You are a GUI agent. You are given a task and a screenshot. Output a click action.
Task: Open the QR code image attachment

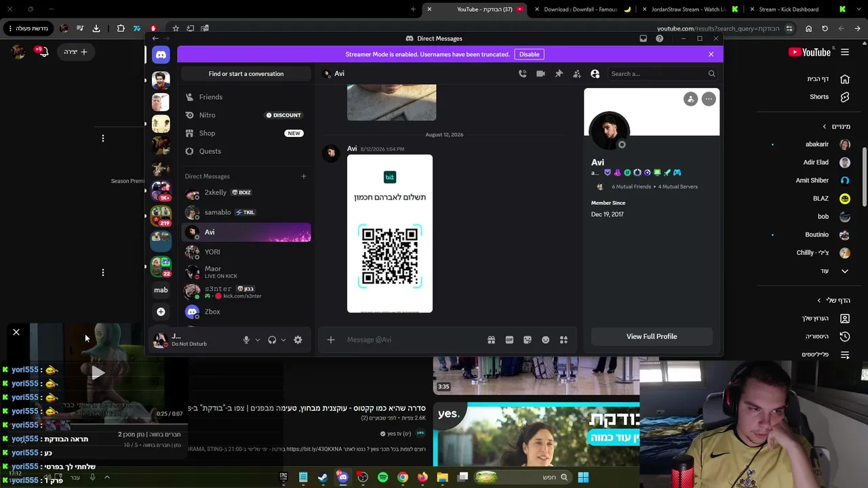coord(390,234)
